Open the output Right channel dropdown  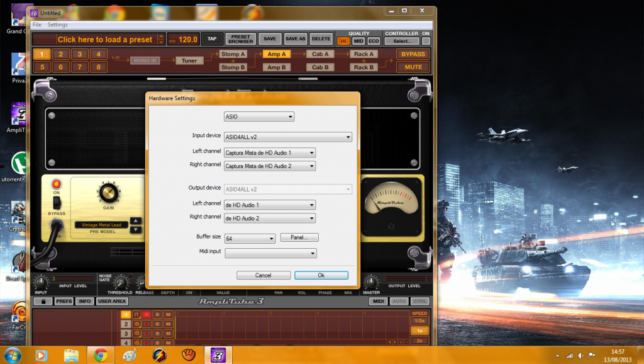point(269,218)
